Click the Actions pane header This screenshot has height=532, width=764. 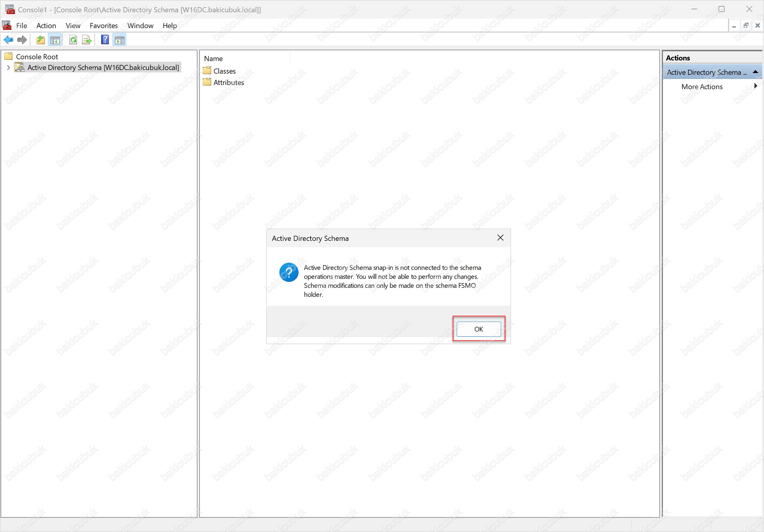(712, 57)
